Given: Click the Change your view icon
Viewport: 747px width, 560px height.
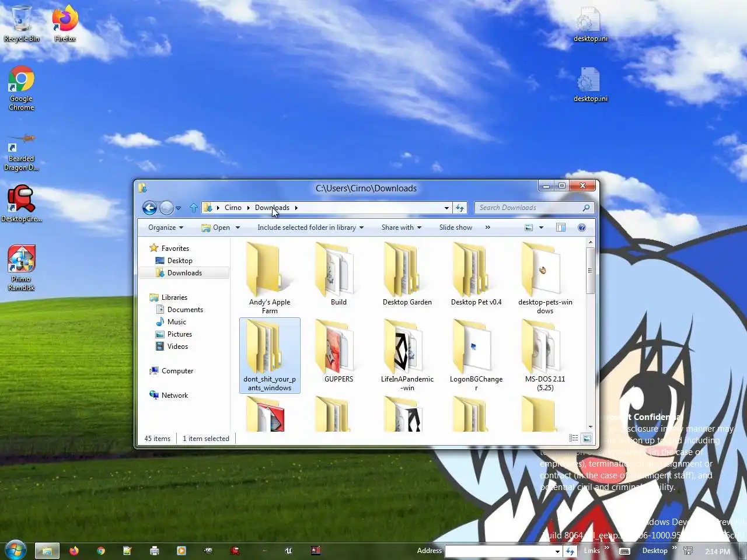Looking at the screenshot, I should coord(529,228).
